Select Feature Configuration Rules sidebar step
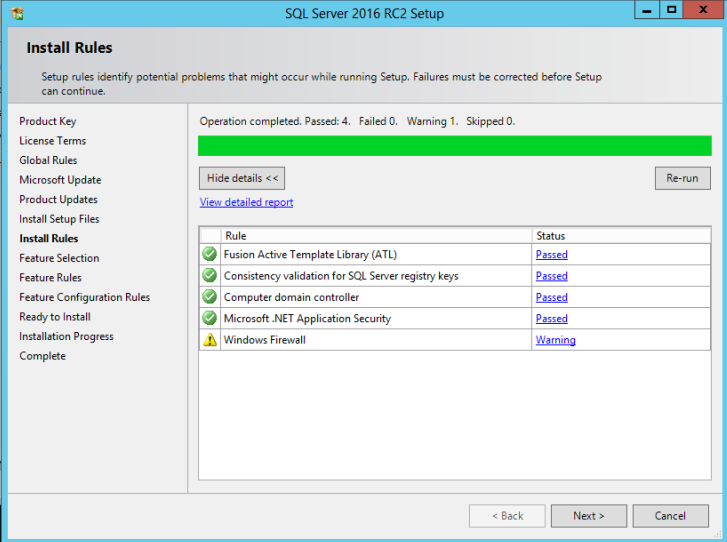 click(85, 297)
